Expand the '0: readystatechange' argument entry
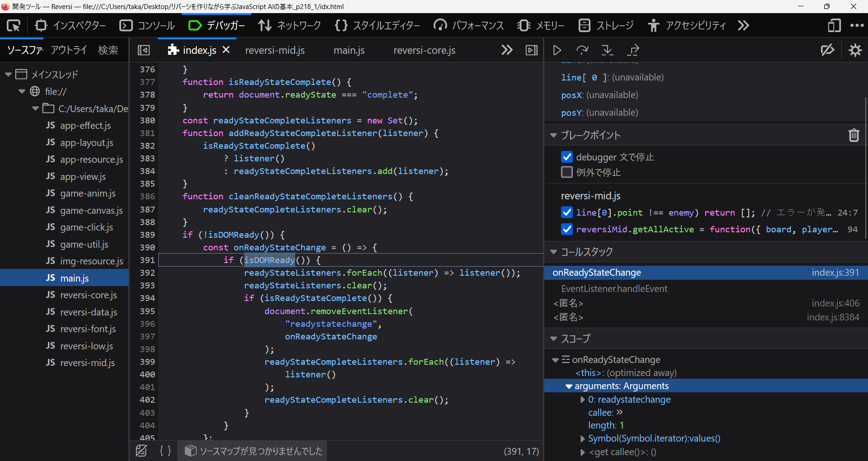 583,400
